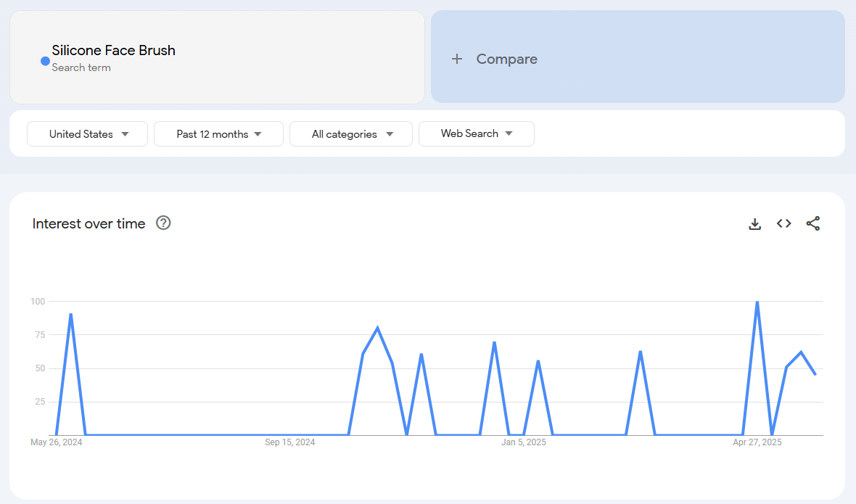Expand the Past 12 months time filter

[218, 134]
